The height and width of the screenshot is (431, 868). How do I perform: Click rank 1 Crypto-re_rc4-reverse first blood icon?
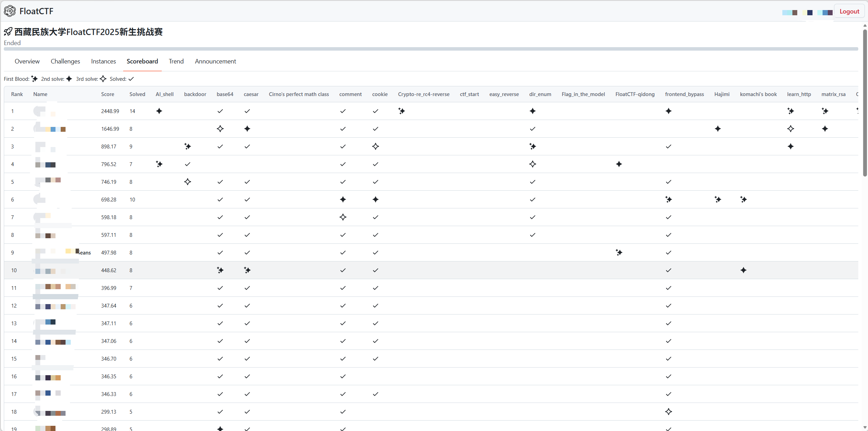click(402, 111)
